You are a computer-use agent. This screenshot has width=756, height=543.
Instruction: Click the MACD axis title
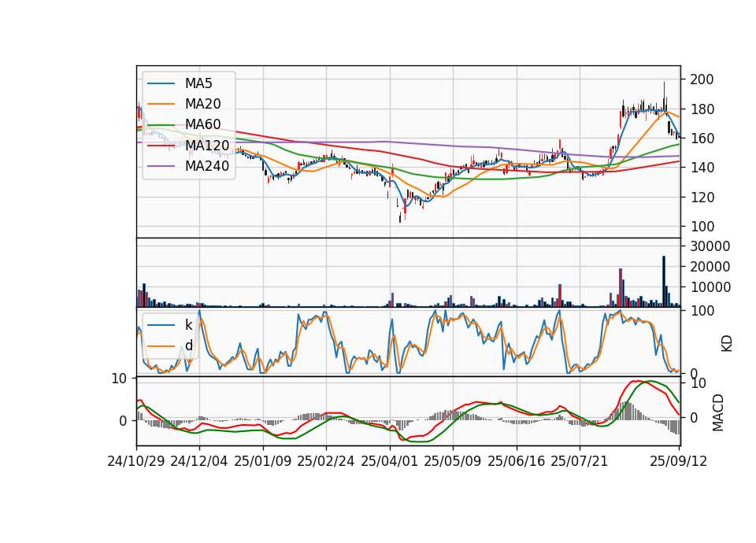718,412
